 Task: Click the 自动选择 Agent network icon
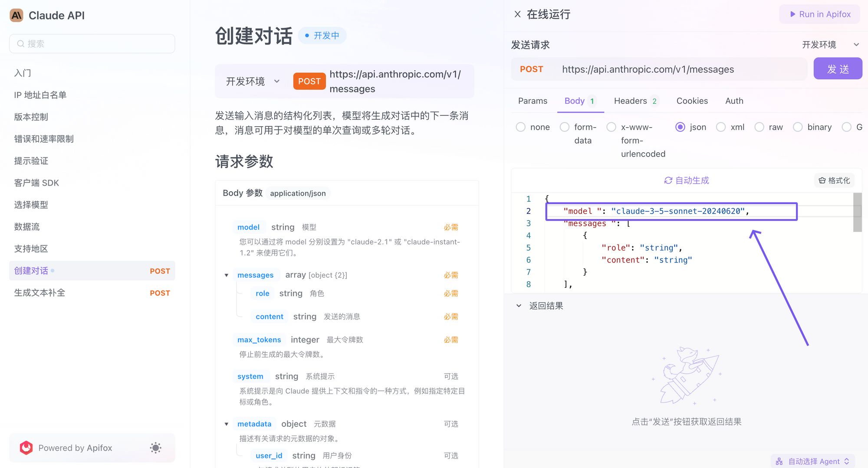pos(779,461)
